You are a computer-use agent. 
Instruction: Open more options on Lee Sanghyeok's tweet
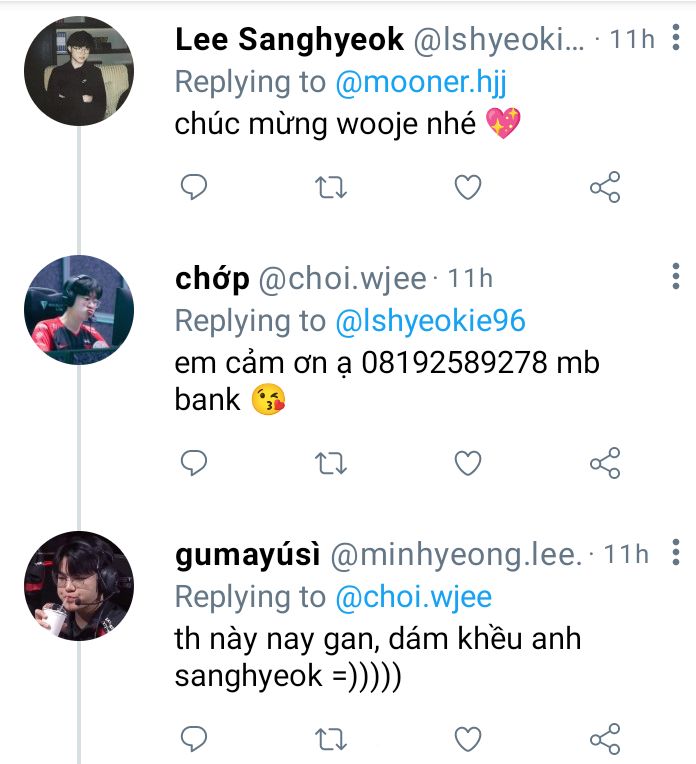pyautogui.click(x=676, y=37)
